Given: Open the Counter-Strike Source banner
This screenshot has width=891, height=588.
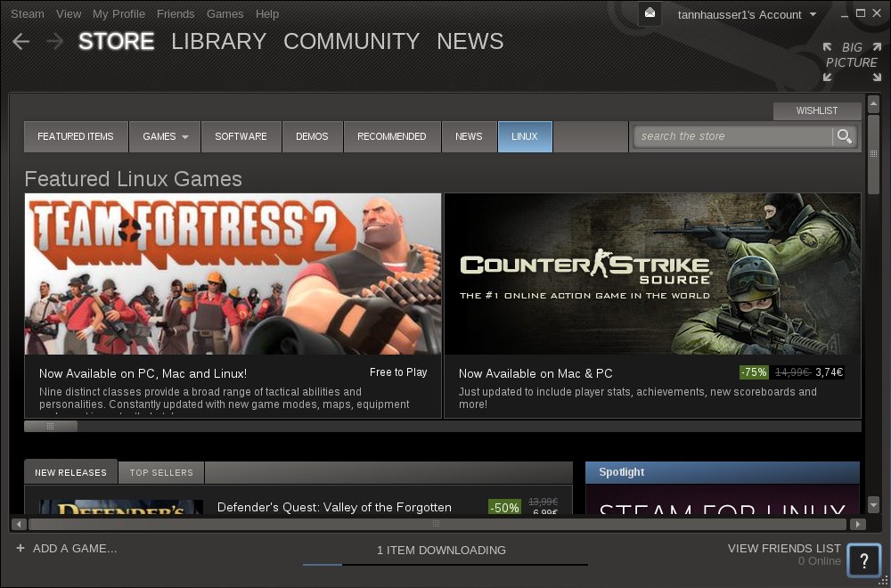Looking at the screenshot, I should (x=652, y=274).
